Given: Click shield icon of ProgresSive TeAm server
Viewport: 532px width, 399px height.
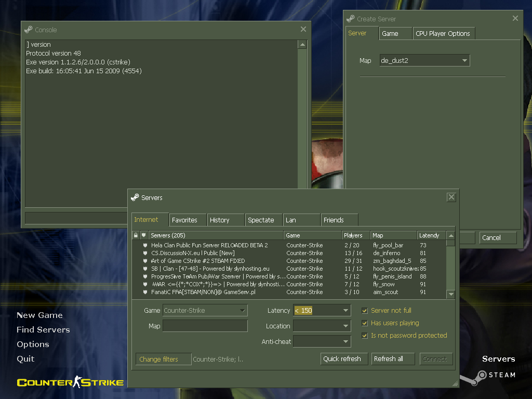Looking at the screenshot, I should point(145,276).
